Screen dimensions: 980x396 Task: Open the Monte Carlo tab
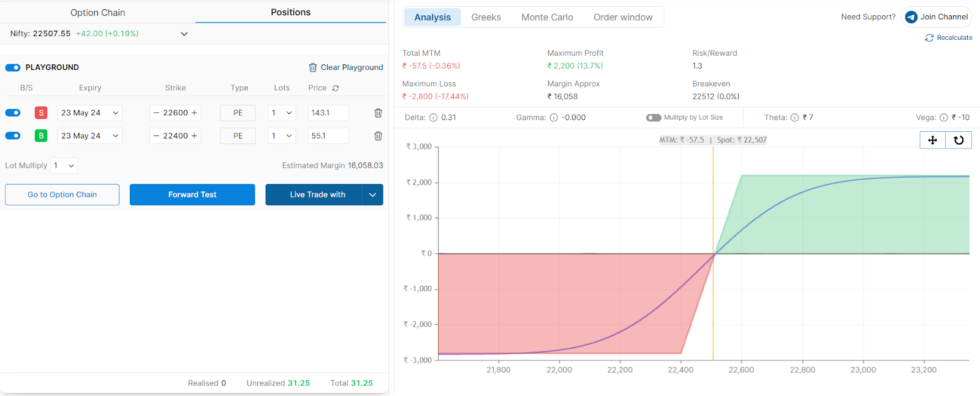click(x=548, y=17)
